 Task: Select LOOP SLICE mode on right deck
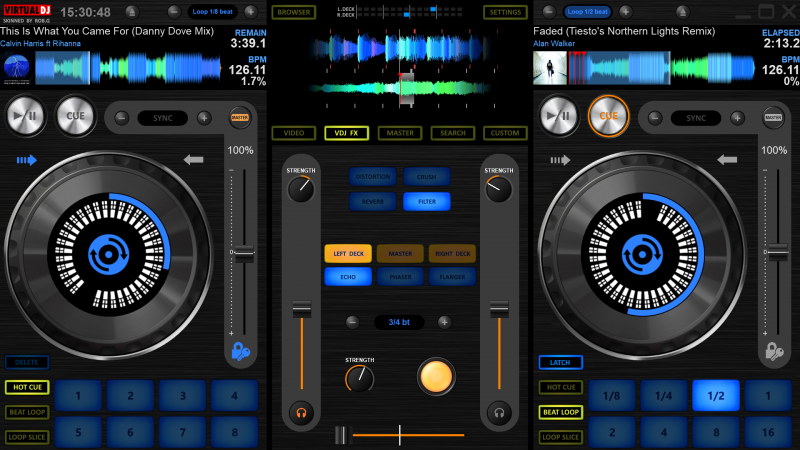pyautogui.click(x=561, y=437)
